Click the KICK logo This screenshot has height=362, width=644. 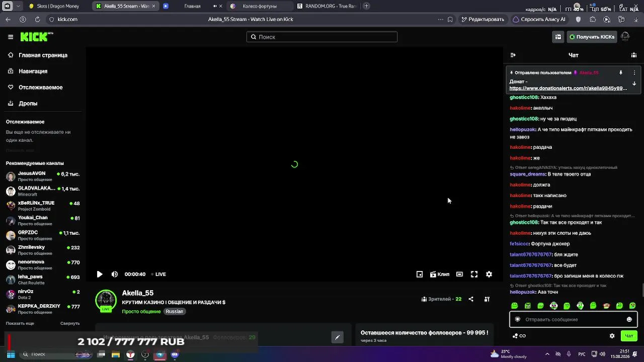point(36,37)
